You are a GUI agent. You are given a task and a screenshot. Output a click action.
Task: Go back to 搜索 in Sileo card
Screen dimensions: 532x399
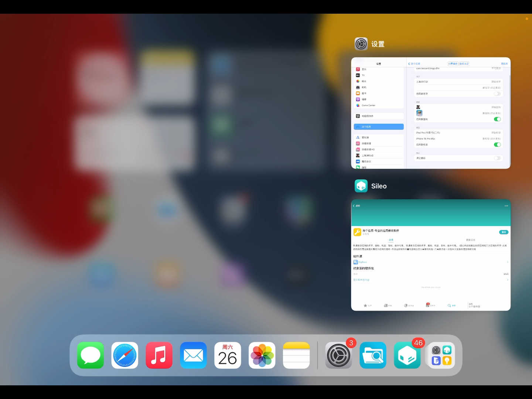click(x=357, y=206)
